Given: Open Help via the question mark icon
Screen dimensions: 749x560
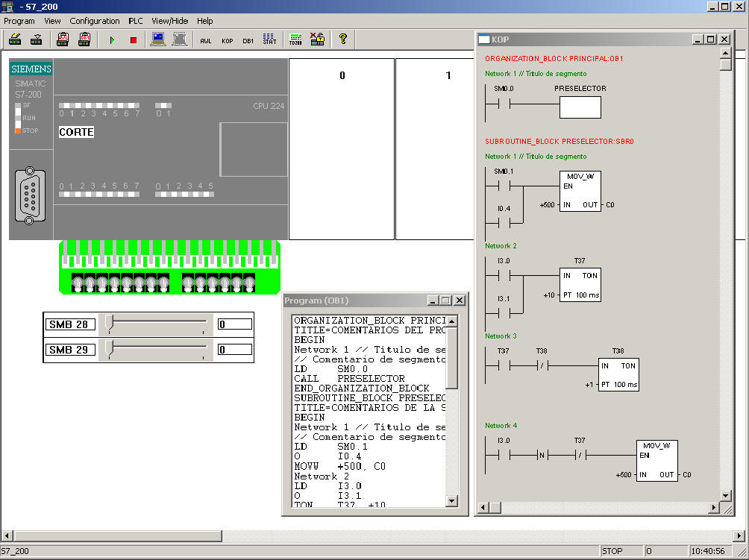Looking at the screenshot, I should tap(344, 40).
